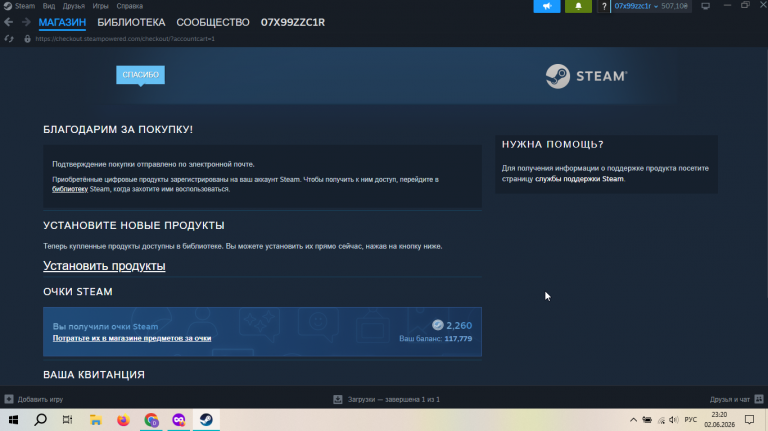Open the Игры menu
This screenshot has height=431, width=768.
tap(100, 6)
